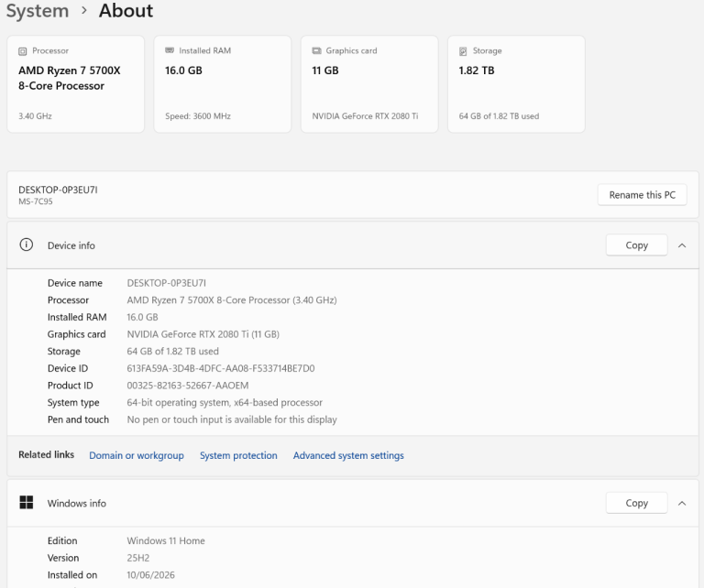Select the Device ID value 613FA59A-3D4B-4DFC-AA08-F533714BE7D0

pos(221,368)
